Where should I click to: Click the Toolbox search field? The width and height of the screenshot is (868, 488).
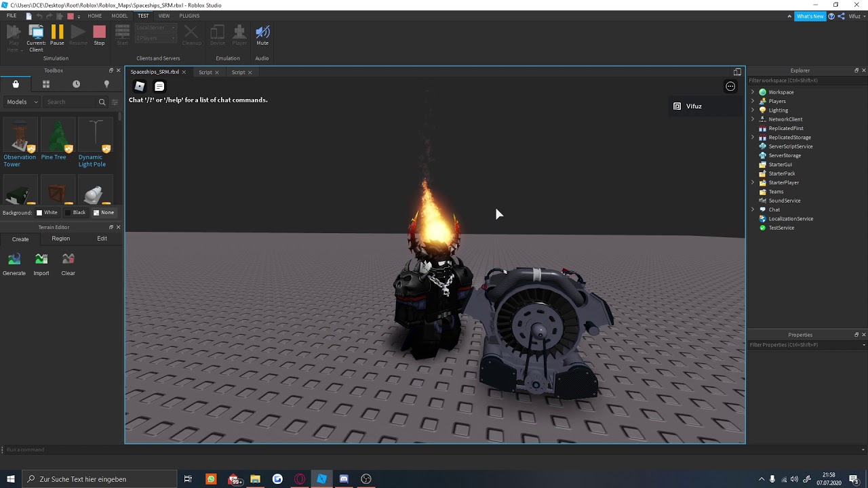[x=71, y=102]
